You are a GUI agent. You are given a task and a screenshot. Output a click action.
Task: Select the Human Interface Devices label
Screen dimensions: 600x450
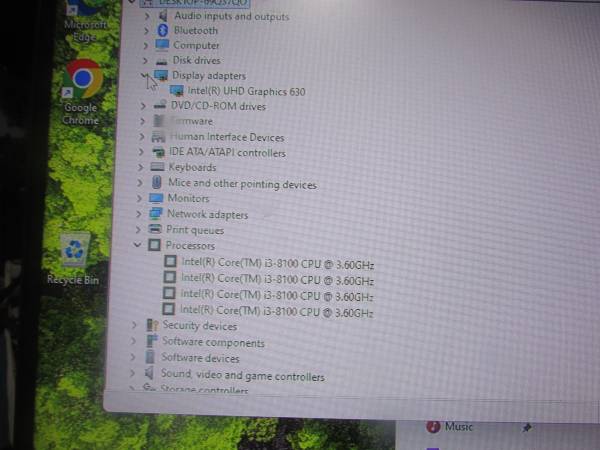point(227,137)
